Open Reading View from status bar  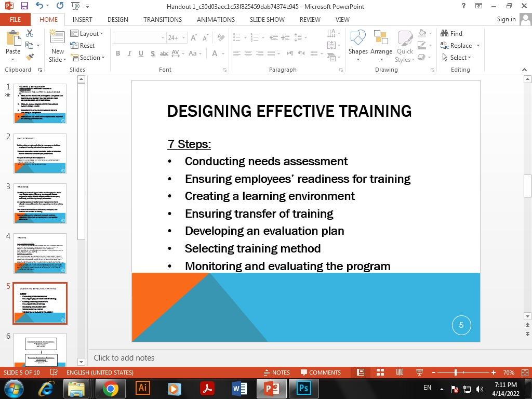pos(400,373)
